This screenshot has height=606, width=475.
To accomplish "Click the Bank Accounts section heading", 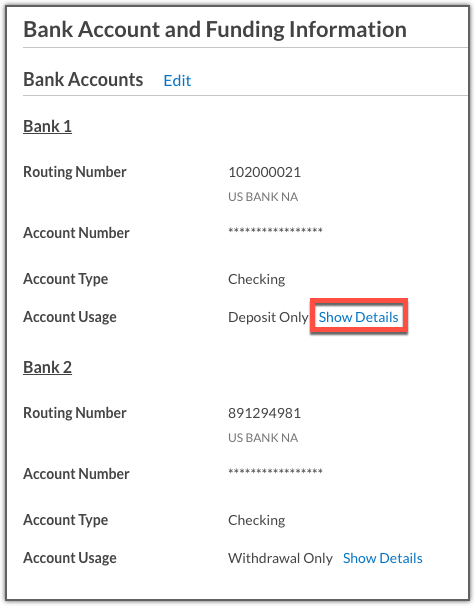I will (x=83, y=80).
